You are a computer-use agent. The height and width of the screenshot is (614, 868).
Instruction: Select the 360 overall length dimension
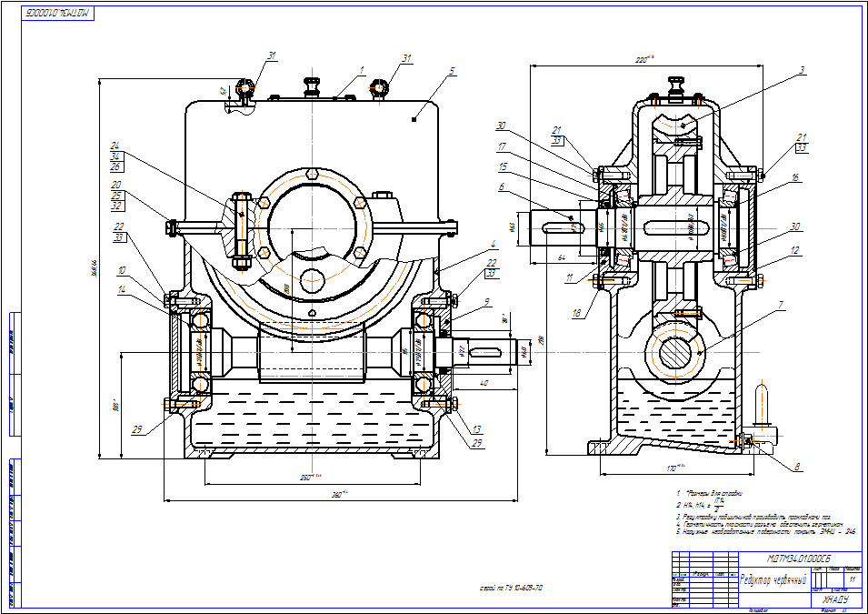click(x=339, y=494)
